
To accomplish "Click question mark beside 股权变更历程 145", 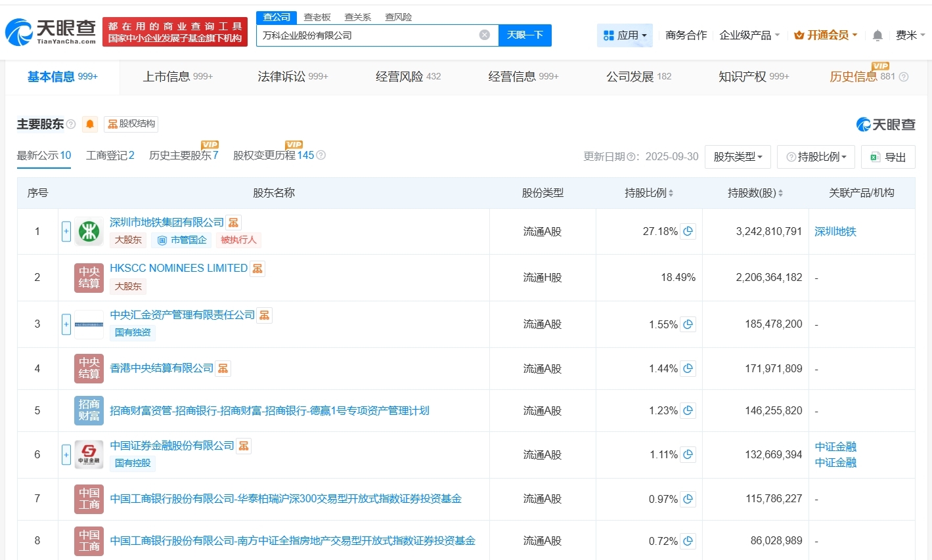I will [x=320, y=156].
